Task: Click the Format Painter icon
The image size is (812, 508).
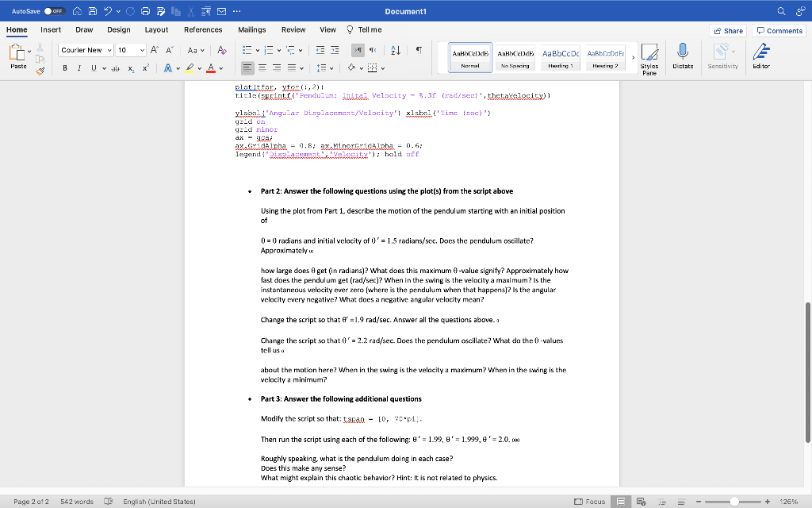Action: [39, 70]
